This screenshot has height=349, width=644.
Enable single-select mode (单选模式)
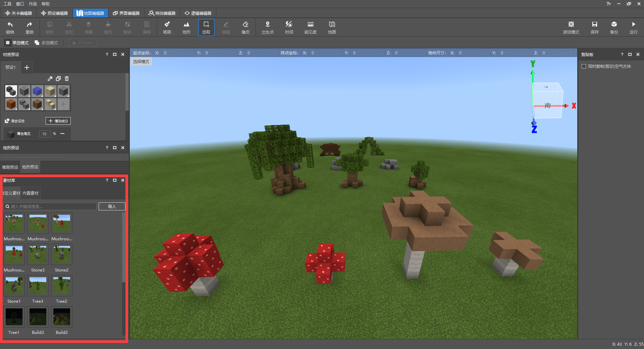pyautogui.click(x=17, y=43)
